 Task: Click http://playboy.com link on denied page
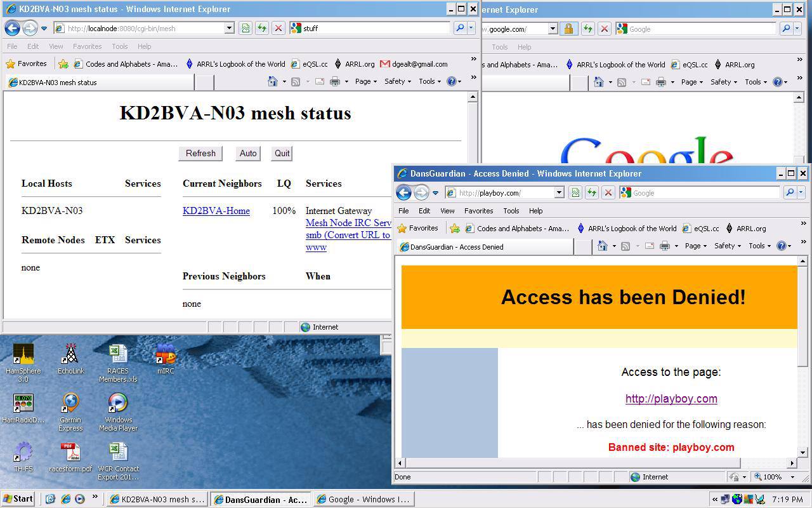[x=671, y=399]
